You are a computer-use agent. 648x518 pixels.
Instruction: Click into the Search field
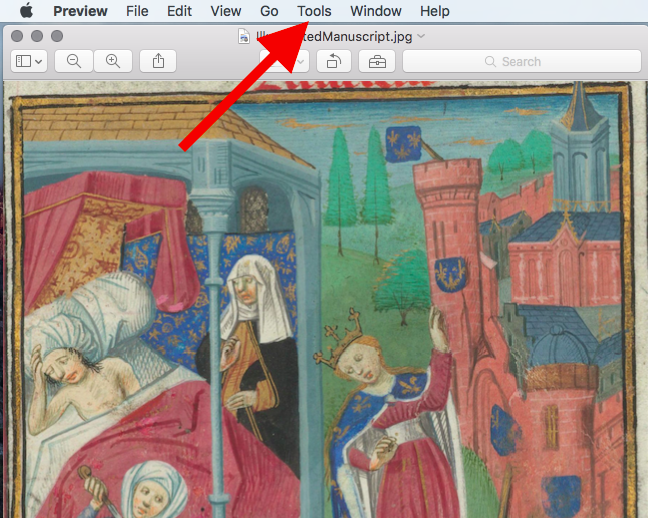(x=522, y=62)
